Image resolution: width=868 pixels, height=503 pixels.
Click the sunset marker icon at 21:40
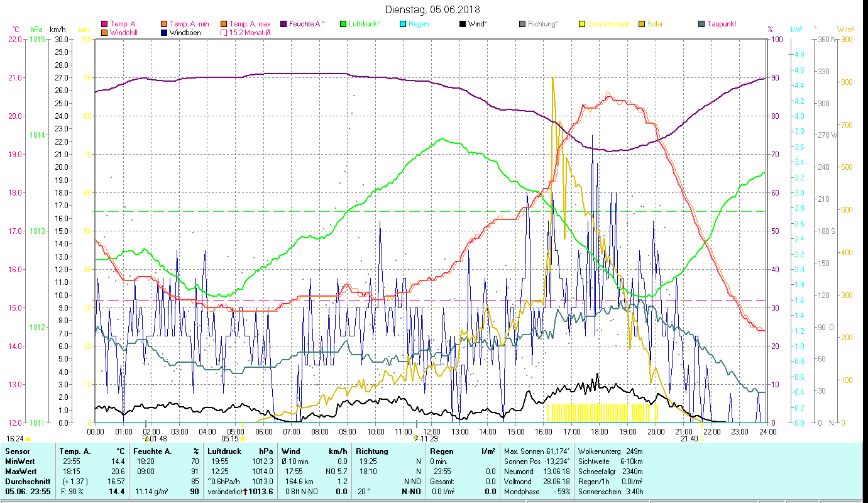tap(701, 439)
